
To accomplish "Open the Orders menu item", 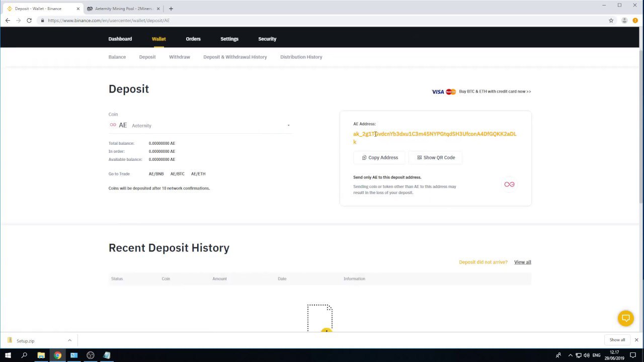I will (193, 39).
